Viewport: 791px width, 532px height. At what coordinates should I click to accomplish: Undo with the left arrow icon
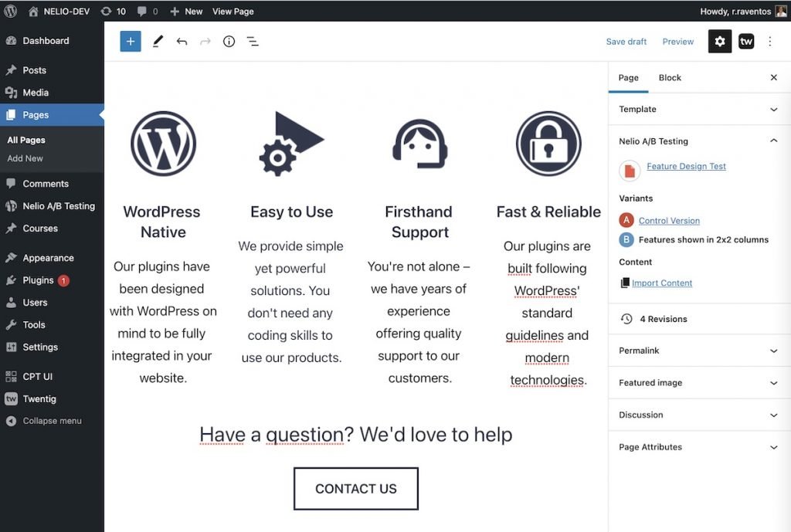(182, 42)
